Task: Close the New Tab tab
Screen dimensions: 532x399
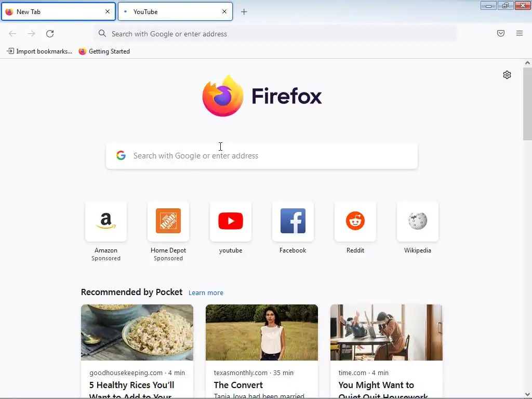Action: pos(108,11)
